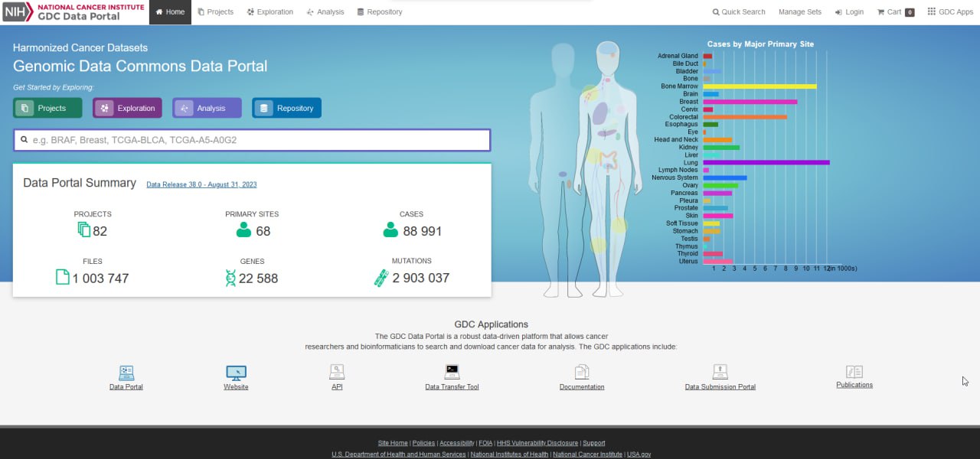The height and width of the screenshot is (459, 980).
Task: Open the Documentation text link
Action: pos(582,387)
